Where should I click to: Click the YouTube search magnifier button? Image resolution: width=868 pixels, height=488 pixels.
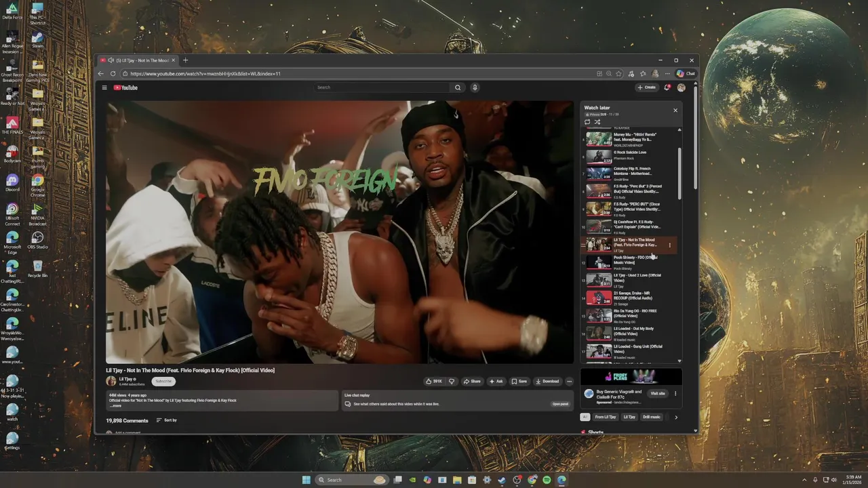pos(458,87)
